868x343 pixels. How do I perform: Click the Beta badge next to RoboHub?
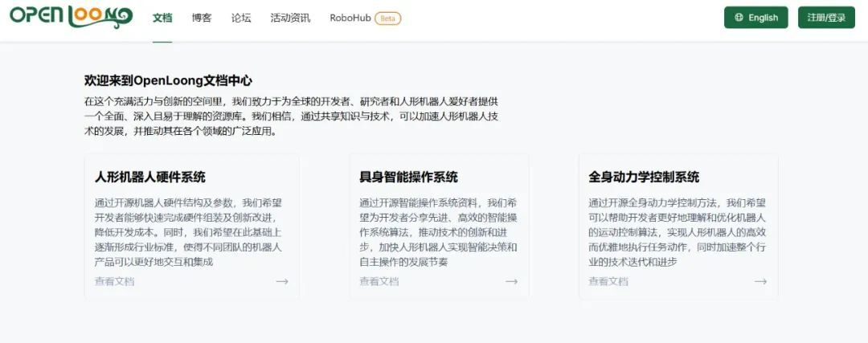coord(388,18)
